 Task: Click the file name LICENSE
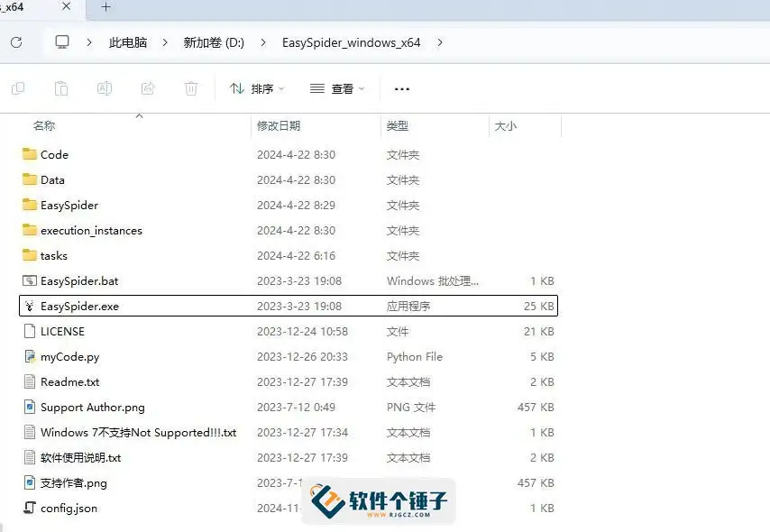coord(62,332)
